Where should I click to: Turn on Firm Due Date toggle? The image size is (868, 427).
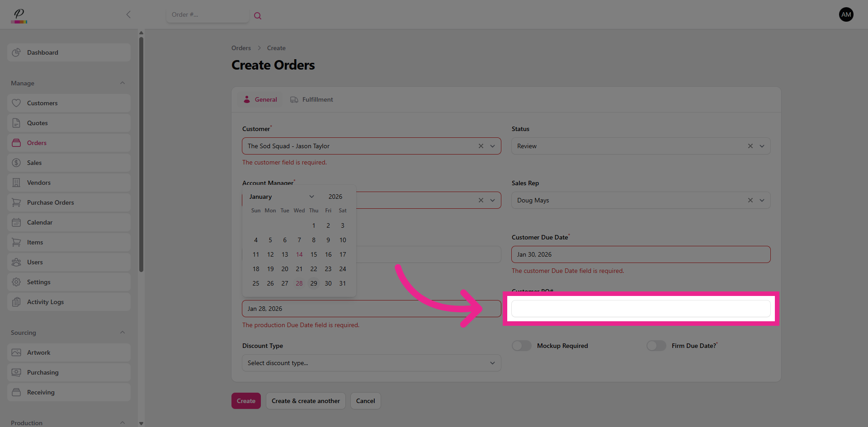[656, 346]
